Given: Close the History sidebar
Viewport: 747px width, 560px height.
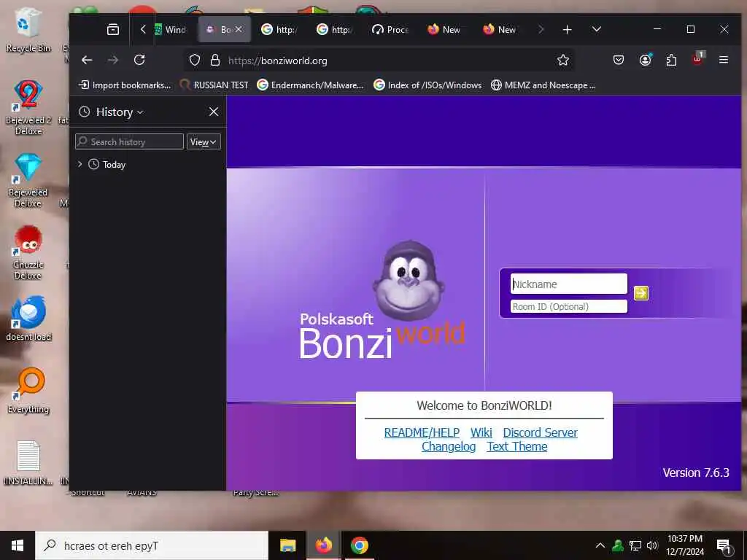Looking at the screenshot, I should tap(214, 112).
